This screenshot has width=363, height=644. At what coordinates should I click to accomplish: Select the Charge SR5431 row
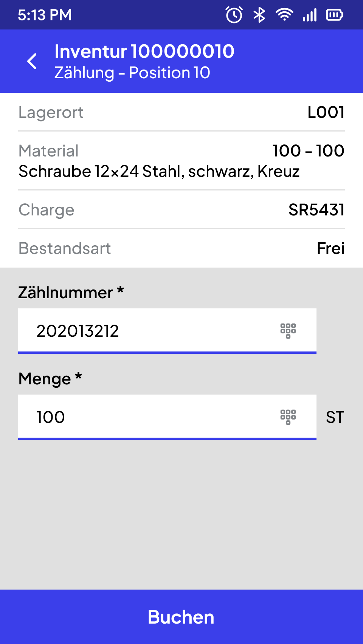pos(181,210)
